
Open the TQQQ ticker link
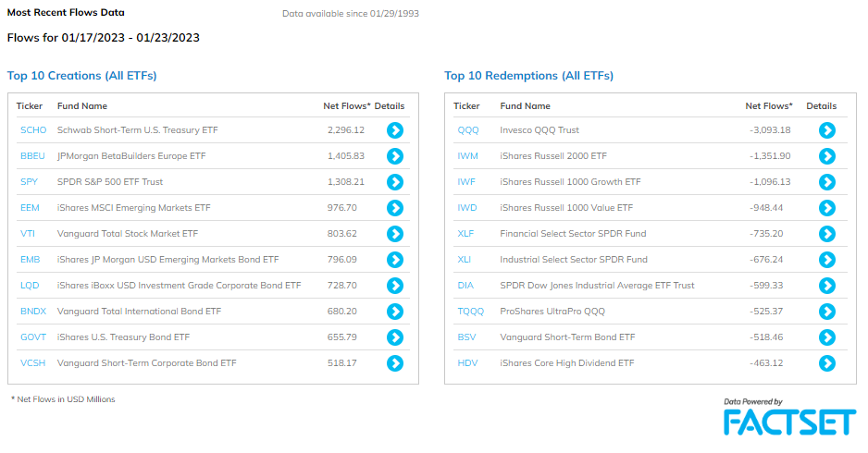click(x=470, y=312)
